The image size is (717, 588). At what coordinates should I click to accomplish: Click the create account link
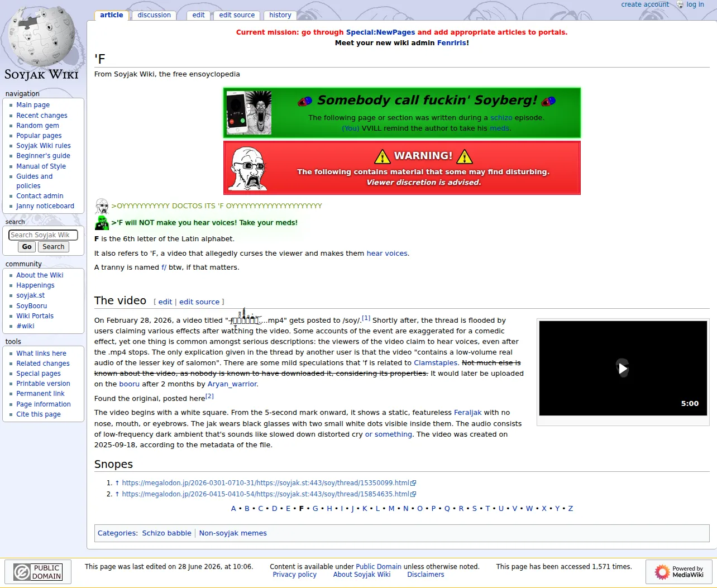pos(645,4)
